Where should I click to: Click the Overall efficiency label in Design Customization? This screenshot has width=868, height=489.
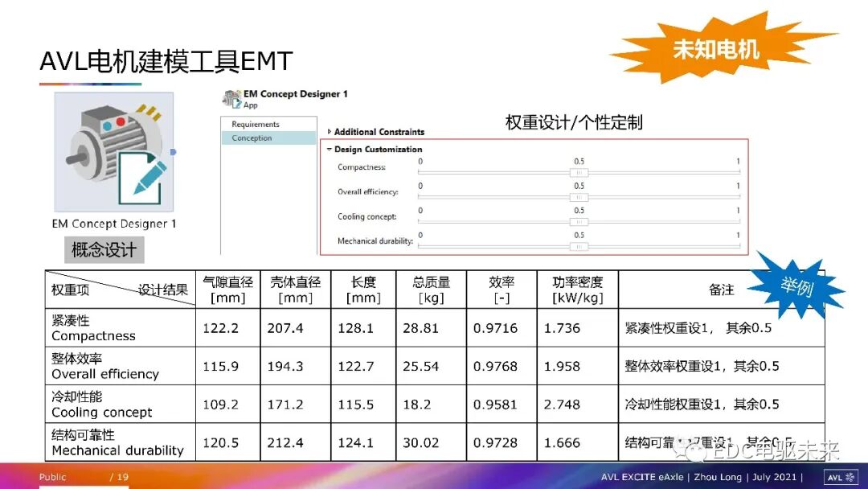(x=367, y=191)
